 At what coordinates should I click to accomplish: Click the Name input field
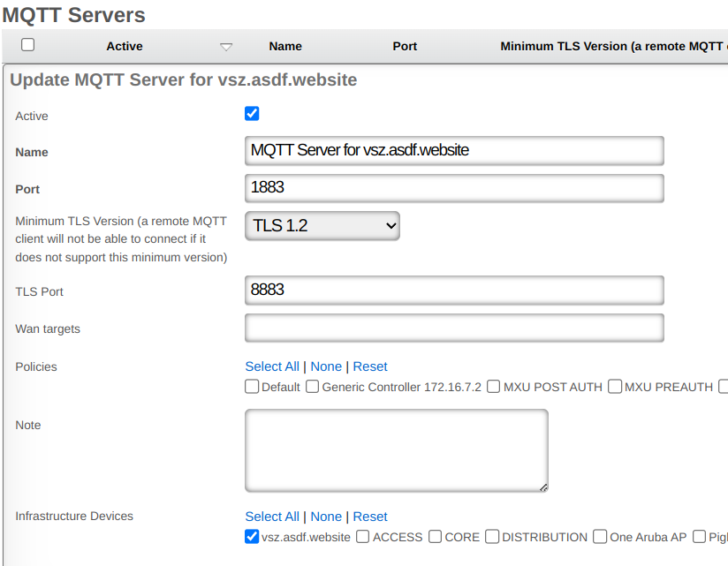[454, 151]
